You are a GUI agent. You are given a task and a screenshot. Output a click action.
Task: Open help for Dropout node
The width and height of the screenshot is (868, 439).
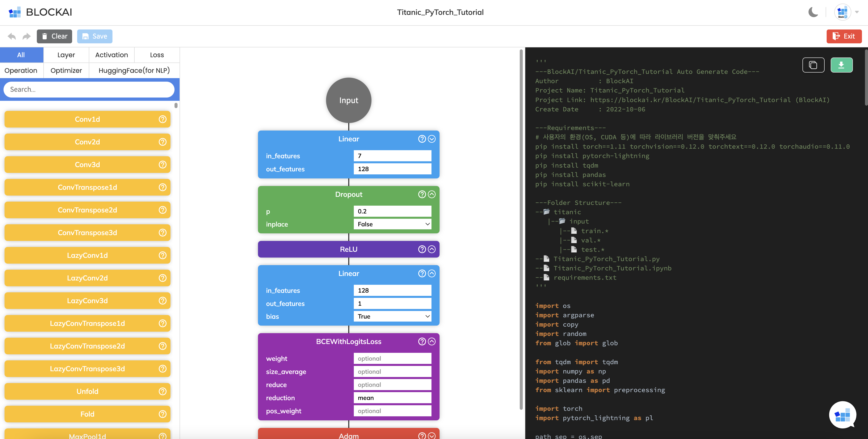[422, 194]
